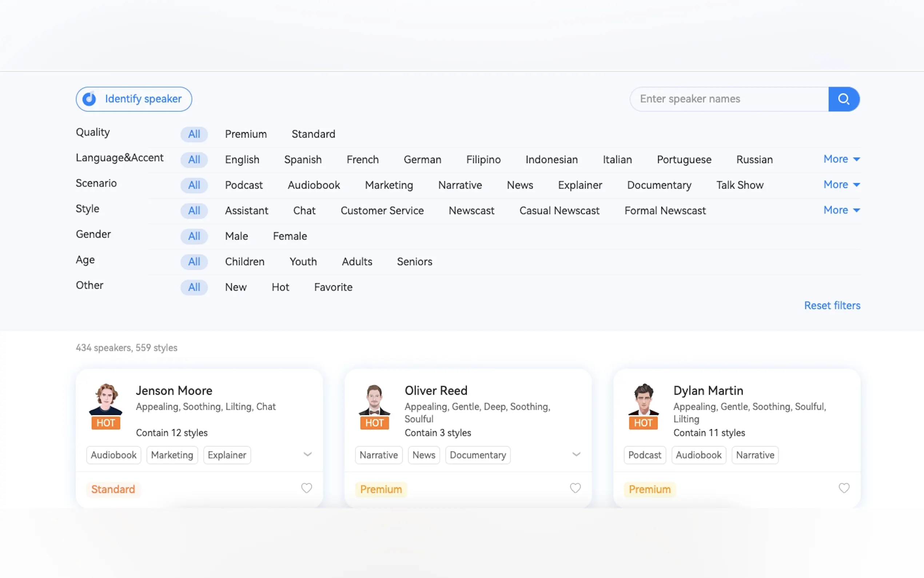The height and width of the screenshot is (578, 924).
Task: Click heart icon on Oliver Reed card
Action: [575, 488]
